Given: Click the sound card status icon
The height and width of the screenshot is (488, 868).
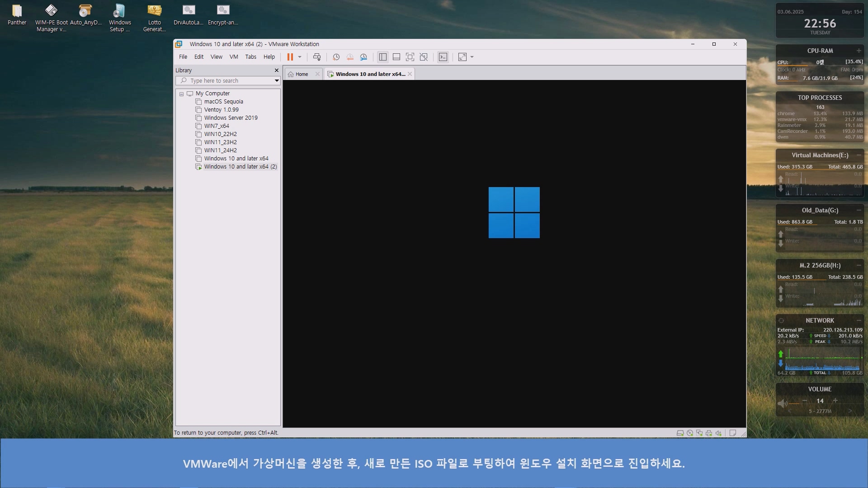Looking at the screenshot, I should 718,433.
